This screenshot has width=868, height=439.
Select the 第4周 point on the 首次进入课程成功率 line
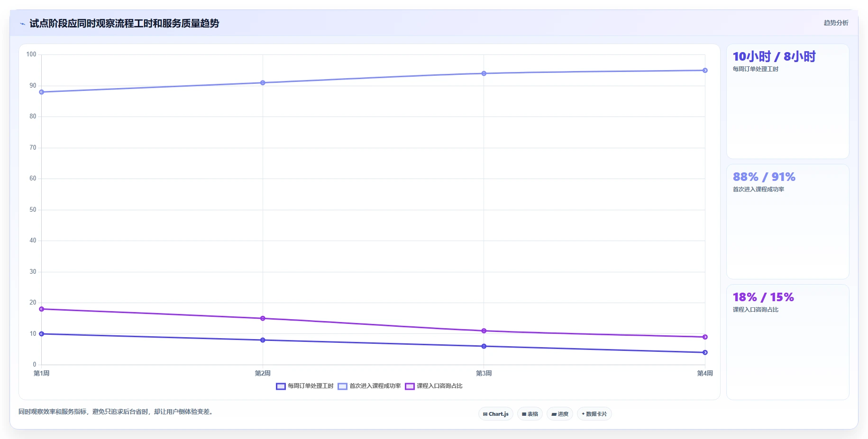coord(705,71)
